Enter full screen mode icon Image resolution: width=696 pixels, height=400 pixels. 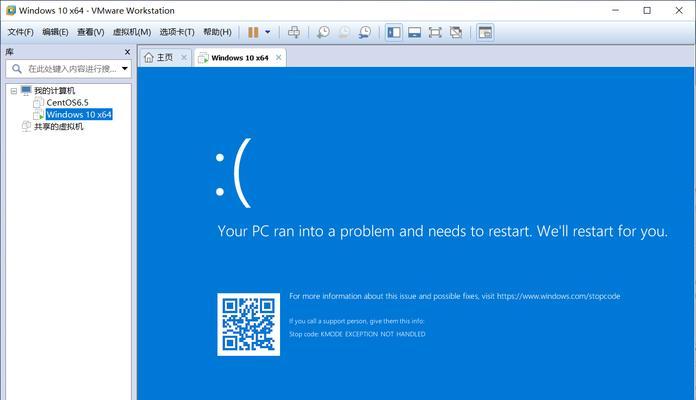[435, 32]
